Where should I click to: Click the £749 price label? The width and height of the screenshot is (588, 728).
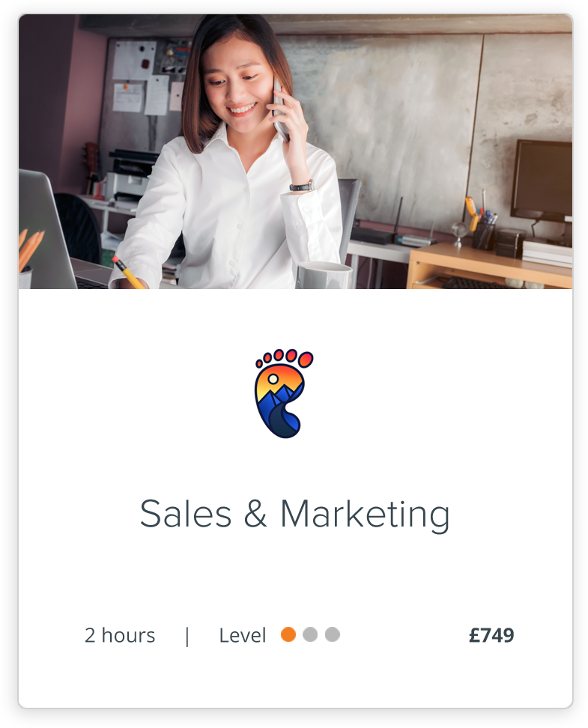[491, 635]
